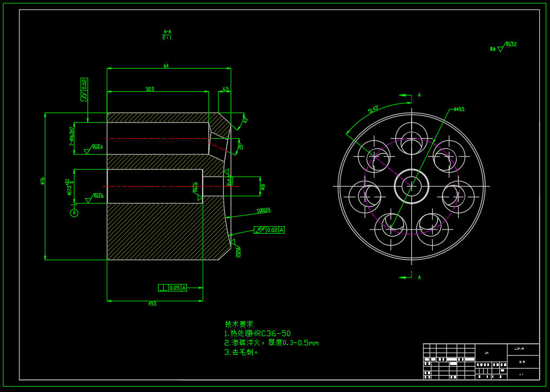
Task: Click the Ra1.6 symbol inside the counterbore
Action: pyautogui.click(x=196, y=188)
